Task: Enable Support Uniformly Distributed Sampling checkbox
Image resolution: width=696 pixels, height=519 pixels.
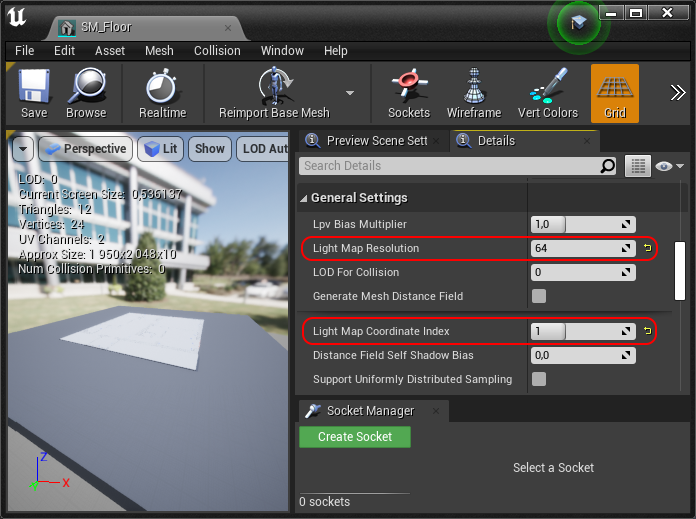Action: click(539, 379)
